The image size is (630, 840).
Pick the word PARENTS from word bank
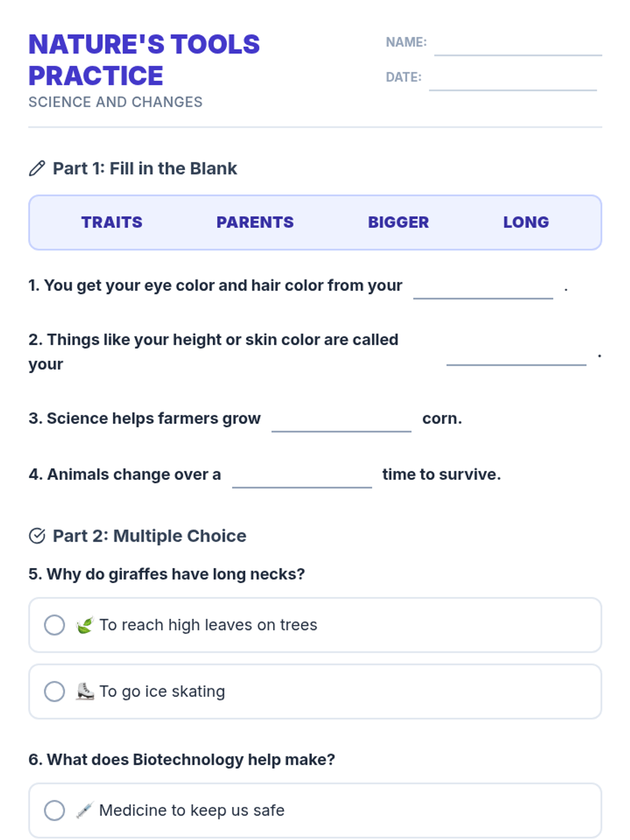click(x=255, y=222)
